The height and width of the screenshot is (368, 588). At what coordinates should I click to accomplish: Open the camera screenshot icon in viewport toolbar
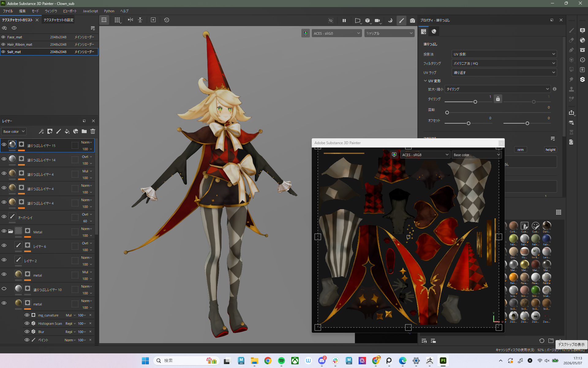click(x=413, y=20)
